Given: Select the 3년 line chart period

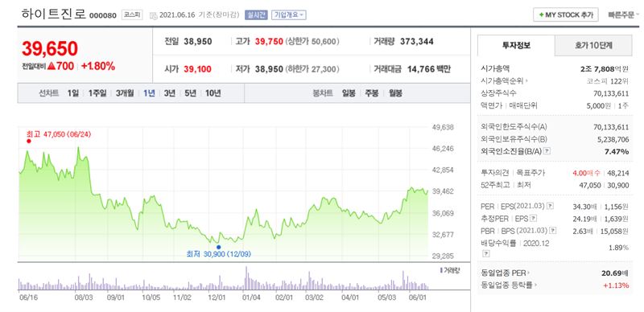Looking at the screenshot, I should (x=169, y=93).
